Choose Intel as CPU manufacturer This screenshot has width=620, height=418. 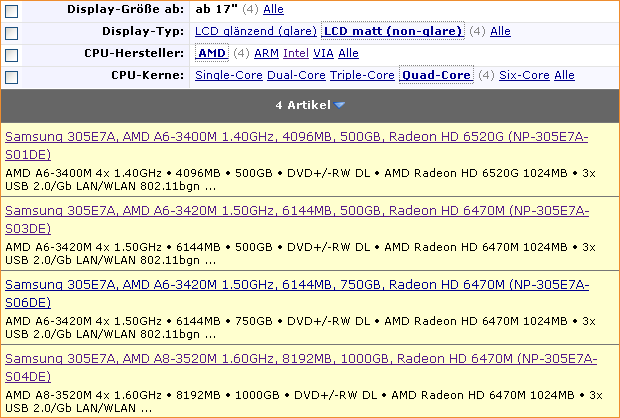click(296, 53)
